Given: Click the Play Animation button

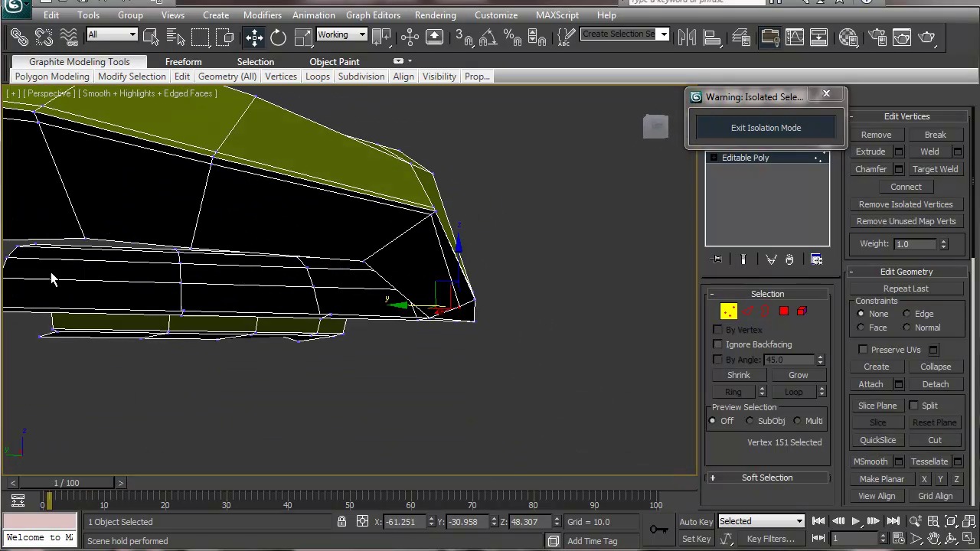Looking at the screenshot, I should [x=856, y=522].
